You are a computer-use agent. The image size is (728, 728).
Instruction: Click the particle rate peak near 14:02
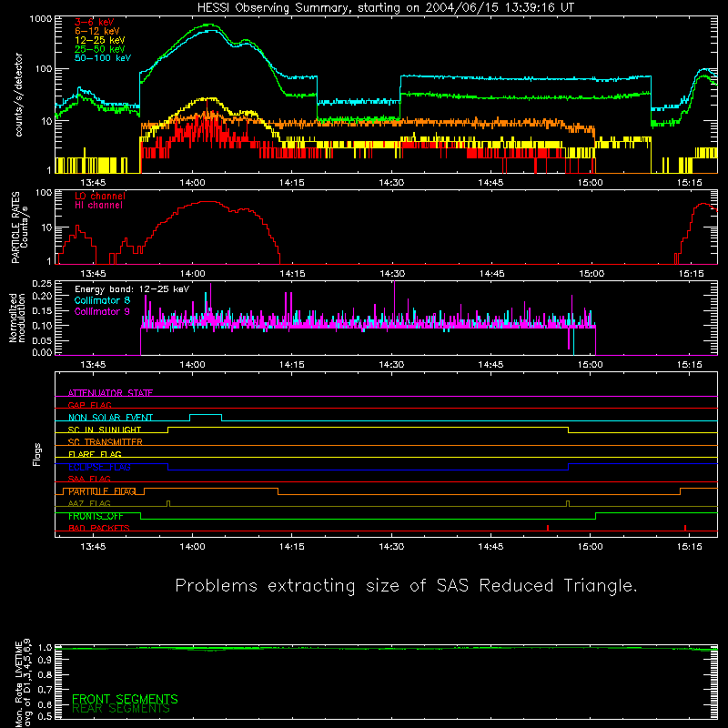pos(208,202)
